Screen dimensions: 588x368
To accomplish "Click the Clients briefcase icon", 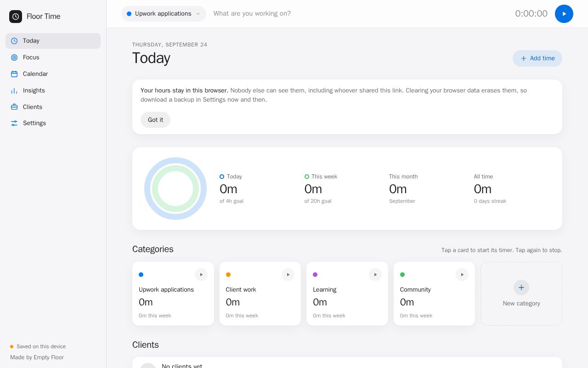I will click(14, 107).
